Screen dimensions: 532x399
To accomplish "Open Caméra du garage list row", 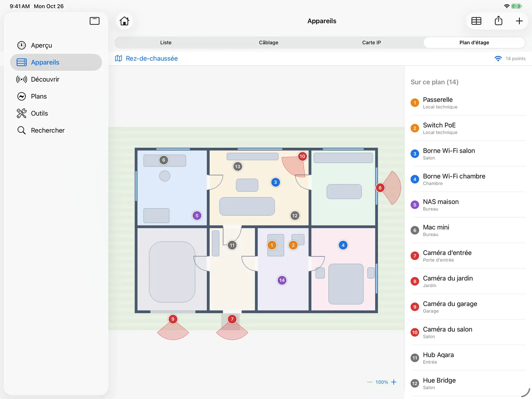I will coord(468,307).
